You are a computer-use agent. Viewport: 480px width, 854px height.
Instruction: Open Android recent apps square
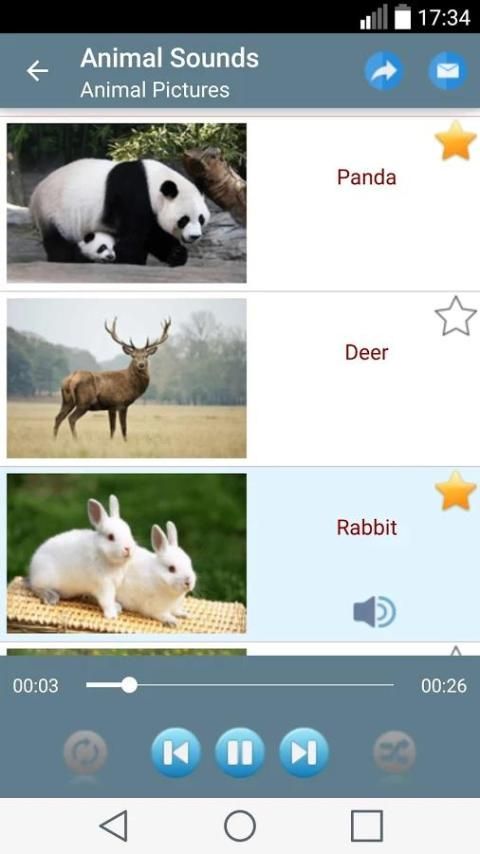(367, 826)
